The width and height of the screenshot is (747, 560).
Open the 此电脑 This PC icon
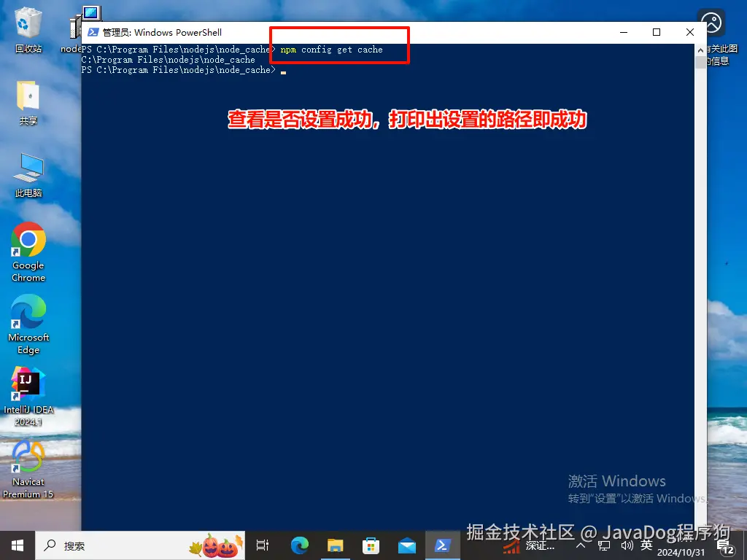pyautogui.click(x=28, y=175)
